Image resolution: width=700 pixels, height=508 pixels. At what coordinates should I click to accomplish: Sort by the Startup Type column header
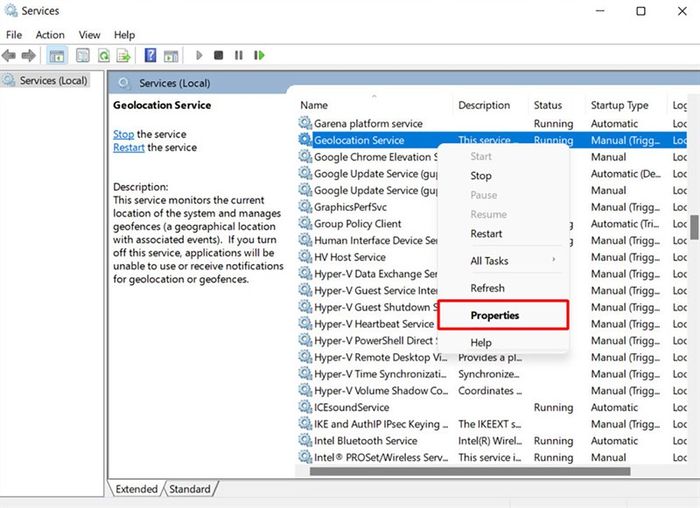pos(619,105)
